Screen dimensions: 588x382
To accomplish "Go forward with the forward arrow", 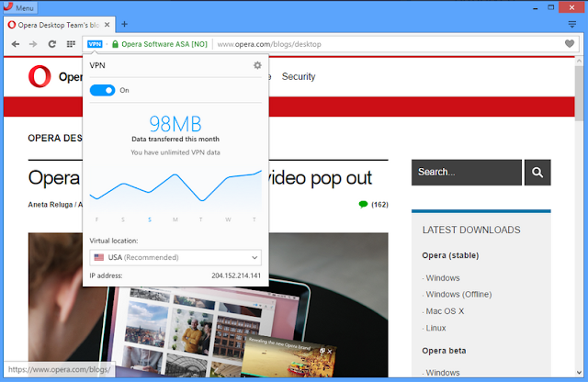I will pyautogui.click(x=33, y=44).
